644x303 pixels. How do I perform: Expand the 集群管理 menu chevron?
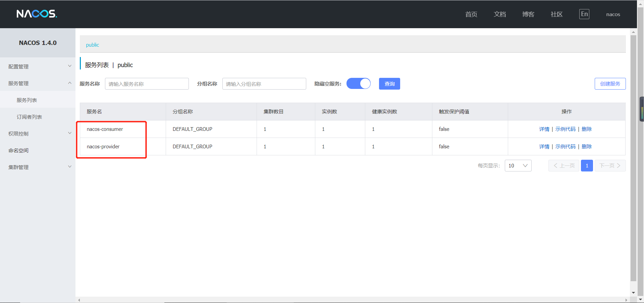[70, 167]
